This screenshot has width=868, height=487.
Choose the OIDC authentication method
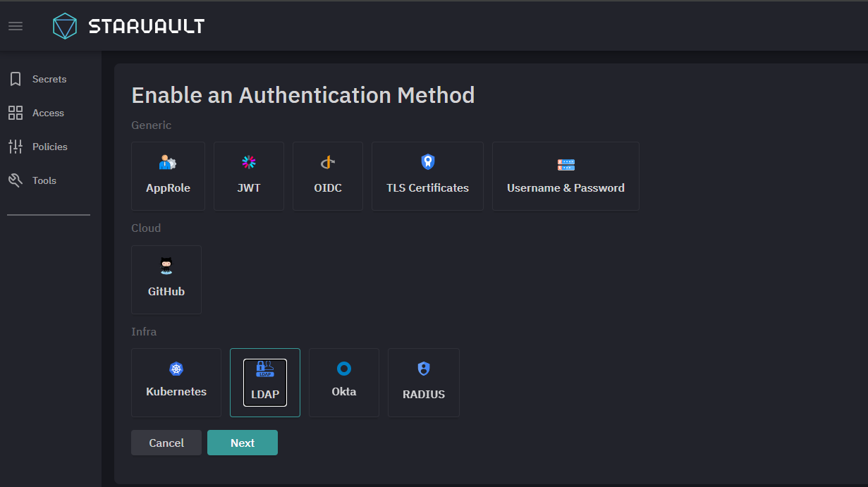tap(328, 176)
